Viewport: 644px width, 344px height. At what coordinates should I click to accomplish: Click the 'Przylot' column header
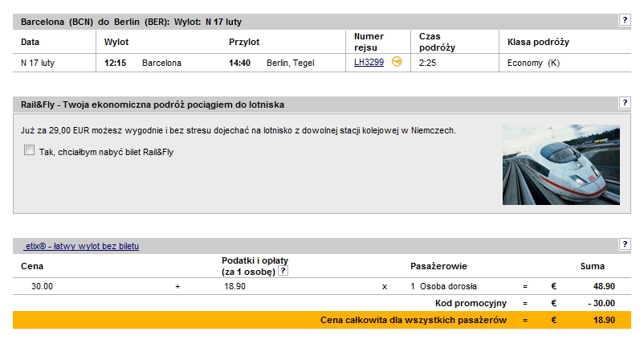click(x=244, y=42)
